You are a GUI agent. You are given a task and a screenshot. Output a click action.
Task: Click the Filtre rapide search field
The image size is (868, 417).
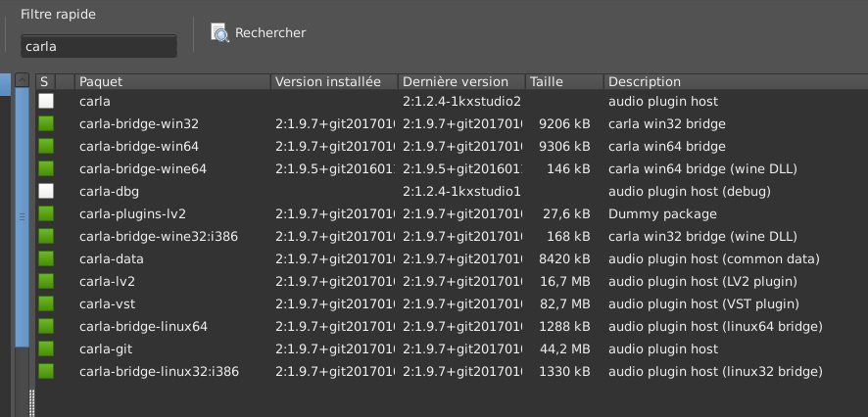pos(98,46)
